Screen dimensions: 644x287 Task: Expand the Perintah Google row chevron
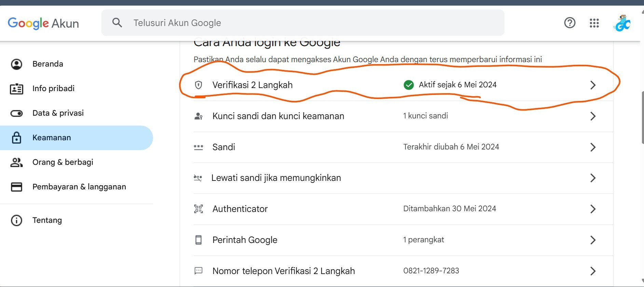click(x=593, y=240)
